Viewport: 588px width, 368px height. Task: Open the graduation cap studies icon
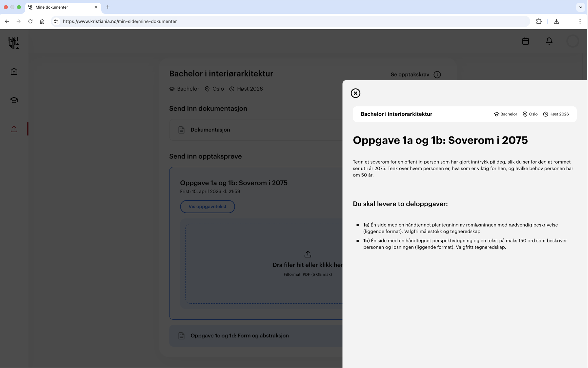[x=14, y=100]
